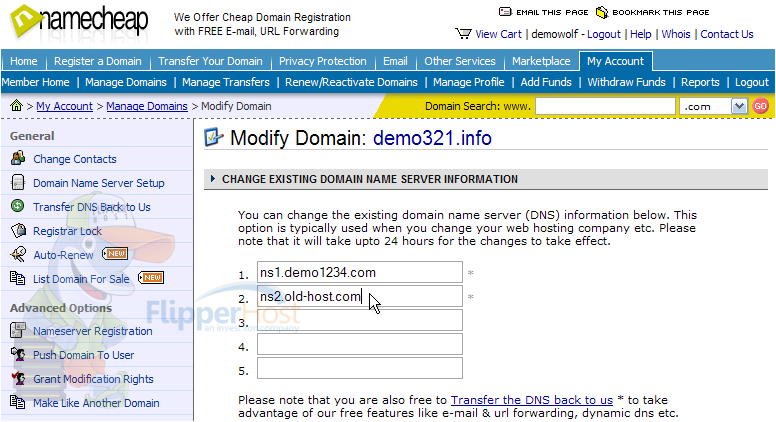Screen dimensions: 776x422
Task: Click the top Logout link after demowolf
Action: point(604,34)
